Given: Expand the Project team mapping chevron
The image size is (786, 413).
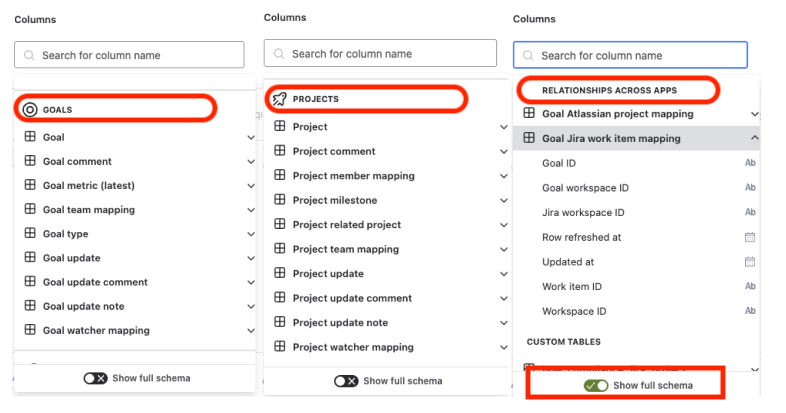Looking at the screenshot, I should pyautogui.click(x=502, y=249).
